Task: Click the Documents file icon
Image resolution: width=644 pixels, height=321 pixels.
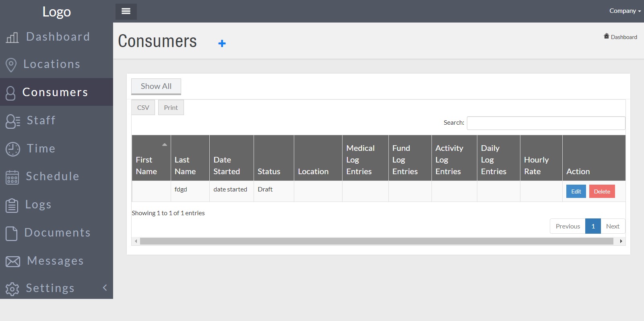Action: 12,233
